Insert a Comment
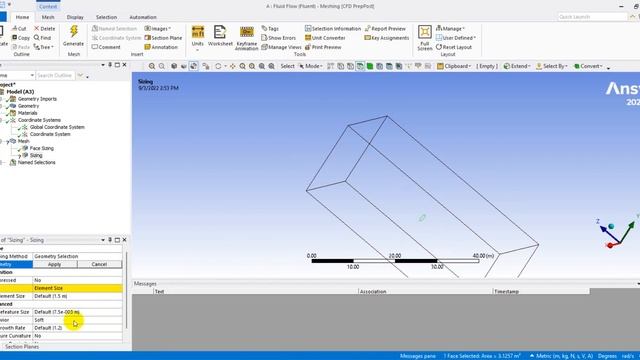This screenshot has height=360, width=640. (x=106, y=47)
